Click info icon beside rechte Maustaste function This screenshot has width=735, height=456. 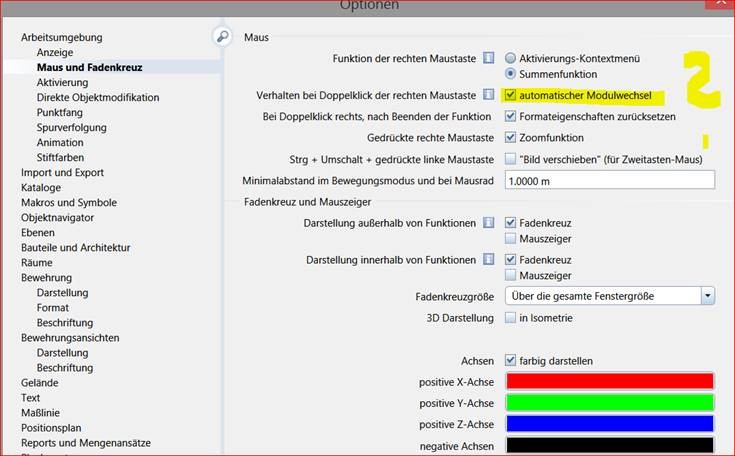coord(489,59)
